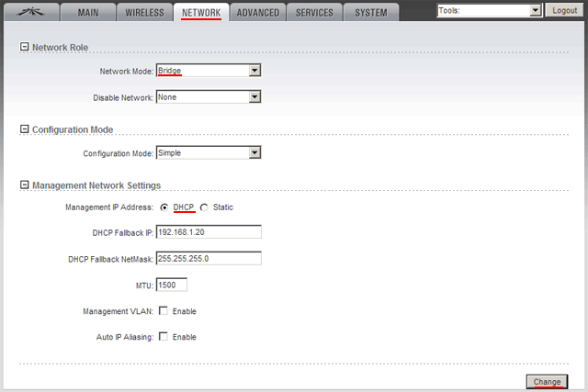Click the Network Role heading text

click(x=60, y=48)
